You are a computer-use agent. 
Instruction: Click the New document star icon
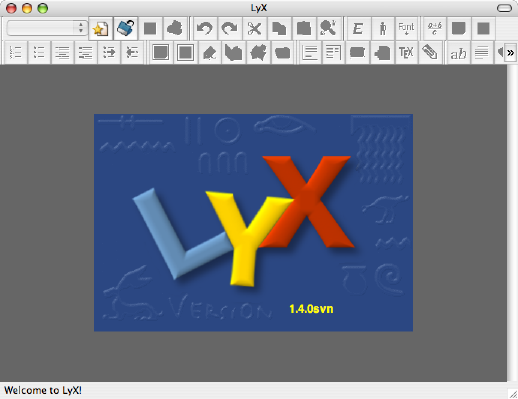(100, 28)
